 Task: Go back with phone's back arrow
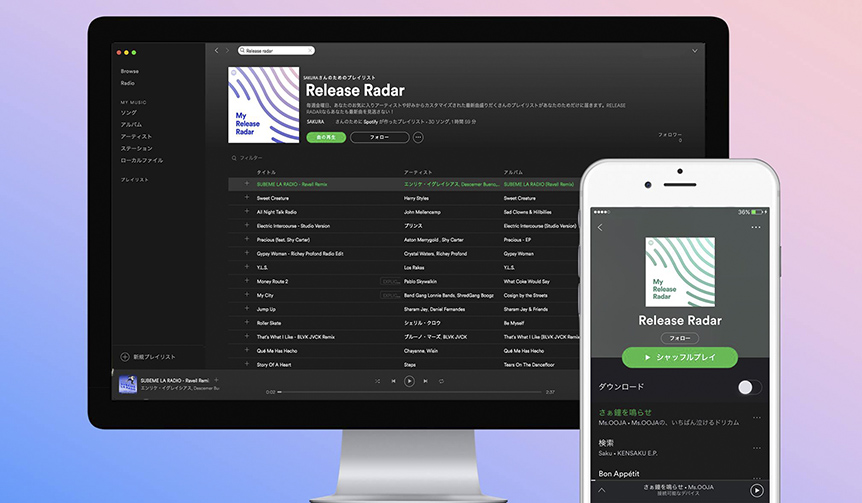[x=600, y=228]
